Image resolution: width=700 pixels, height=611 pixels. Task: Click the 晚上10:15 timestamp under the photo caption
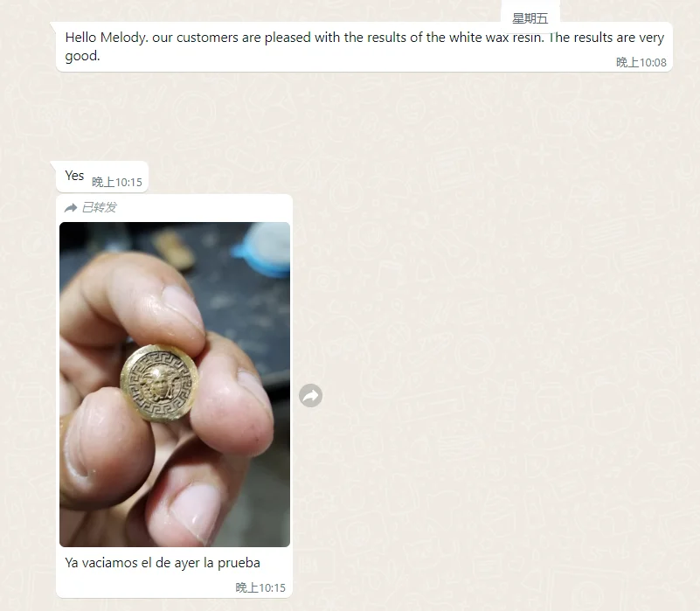pyautogui.click(x=260, y=587)
